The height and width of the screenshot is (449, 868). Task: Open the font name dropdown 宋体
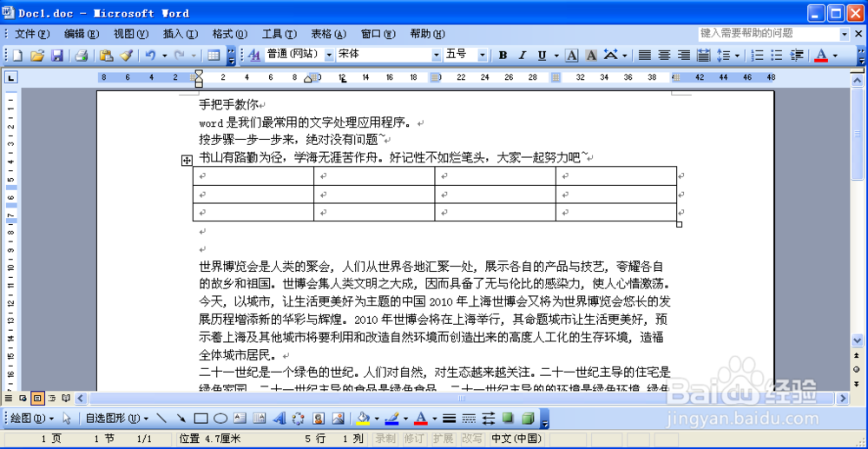coord(437,56)
